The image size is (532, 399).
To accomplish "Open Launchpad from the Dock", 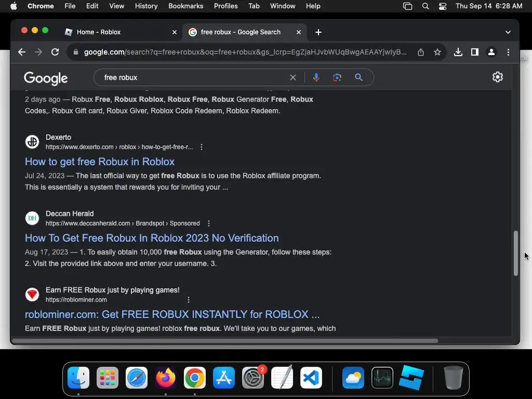I will (108, 378).
